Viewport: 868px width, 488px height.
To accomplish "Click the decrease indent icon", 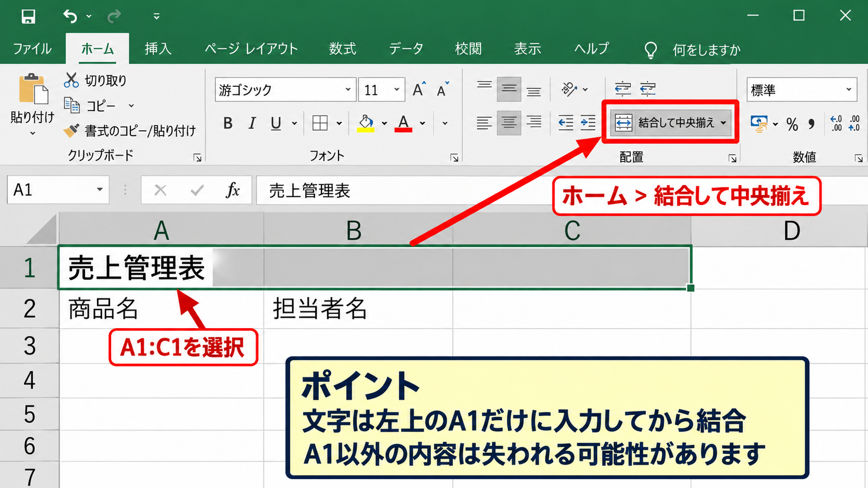I will click(x=565, y=123).
